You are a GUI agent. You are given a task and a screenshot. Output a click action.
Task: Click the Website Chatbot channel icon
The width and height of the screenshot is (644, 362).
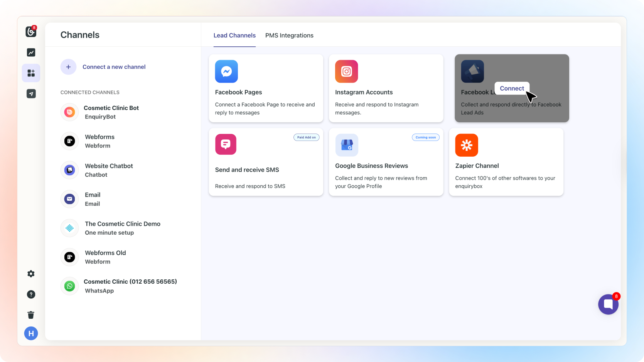coord(69,170)
